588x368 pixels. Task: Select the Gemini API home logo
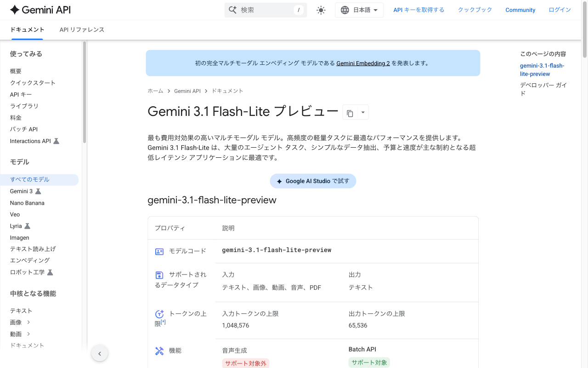click(x=39, y=10)
